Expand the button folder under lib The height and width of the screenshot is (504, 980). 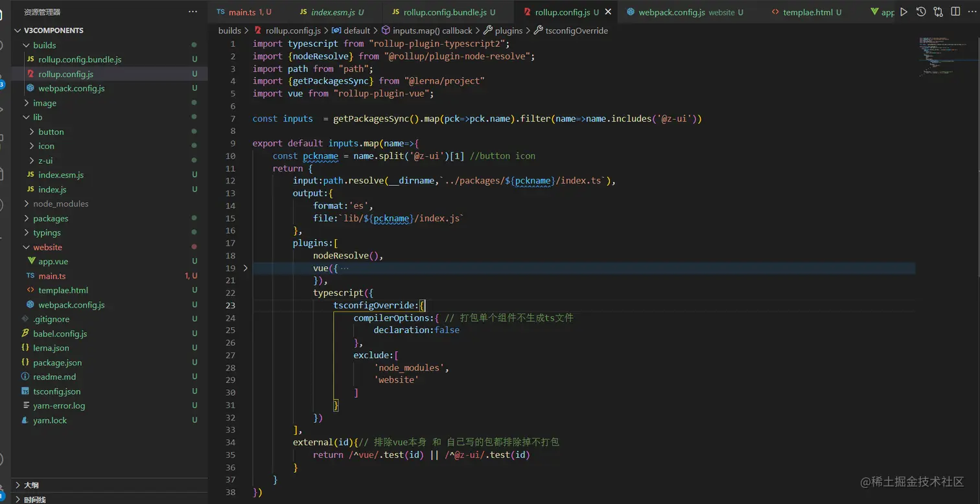point(32,132)
